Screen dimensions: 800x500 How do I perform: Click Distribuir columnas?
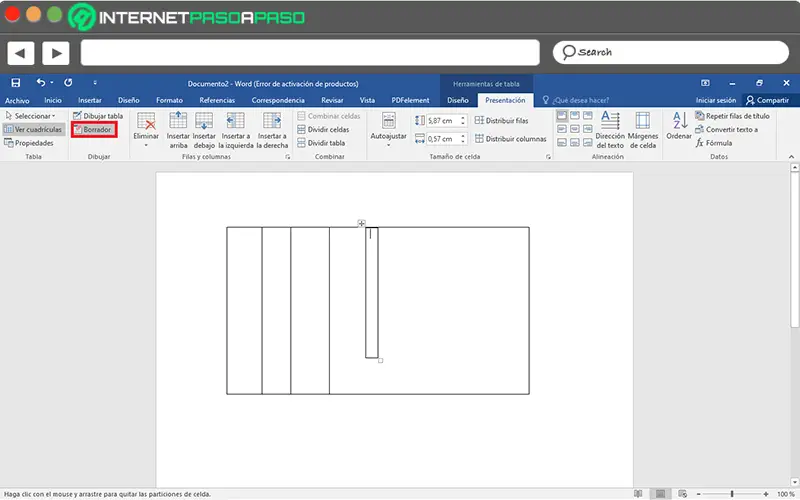(x=511, y=138)
